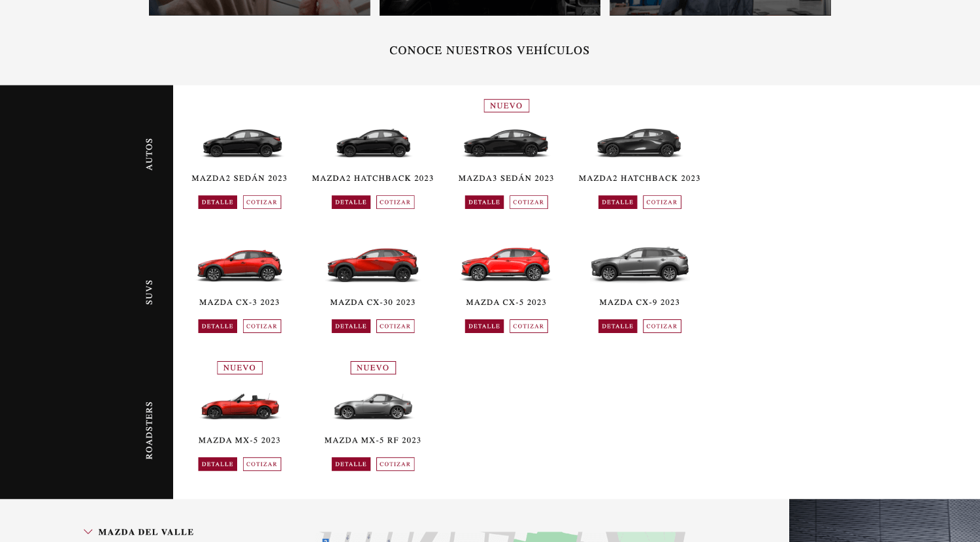Open DETALLE under the red MX-5 roadster

pos(218,464)
